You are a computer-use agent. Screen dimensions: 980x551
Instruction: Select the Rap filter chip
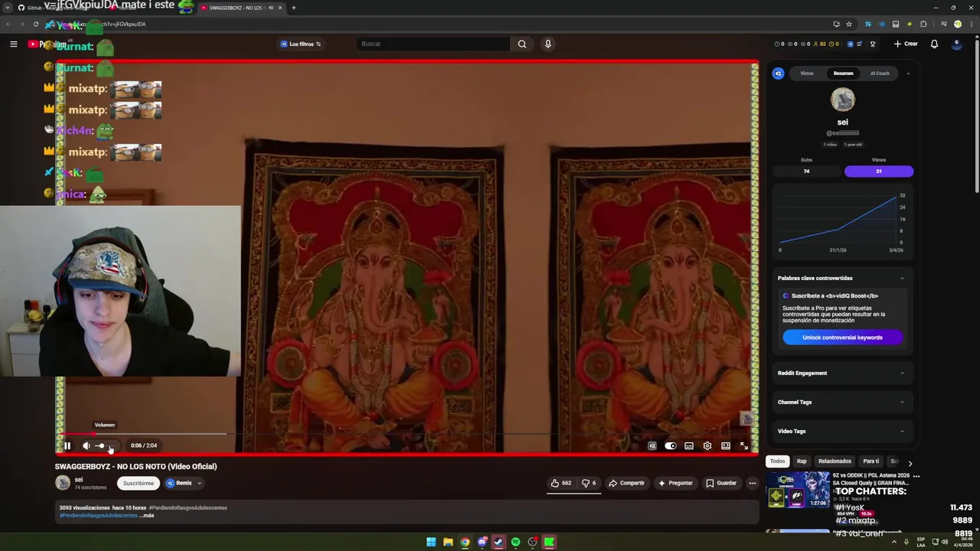click(802, 461)
